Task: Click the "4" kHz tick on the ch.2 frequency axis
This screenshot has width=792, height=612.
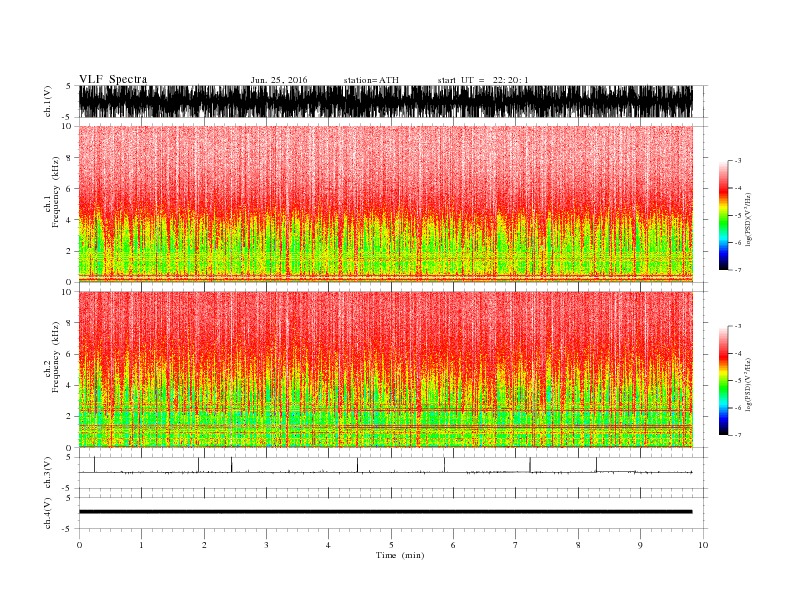Action: tap(69, 386)
